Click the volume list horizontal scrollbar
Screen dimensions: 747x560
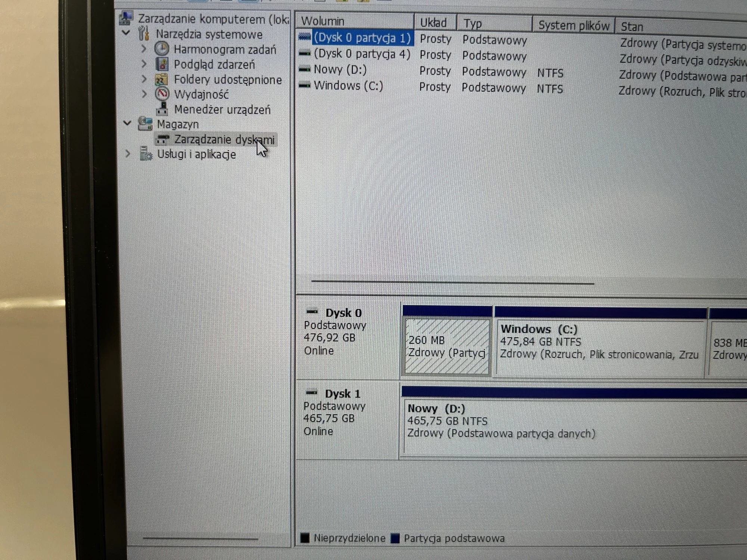pos(452,282)
